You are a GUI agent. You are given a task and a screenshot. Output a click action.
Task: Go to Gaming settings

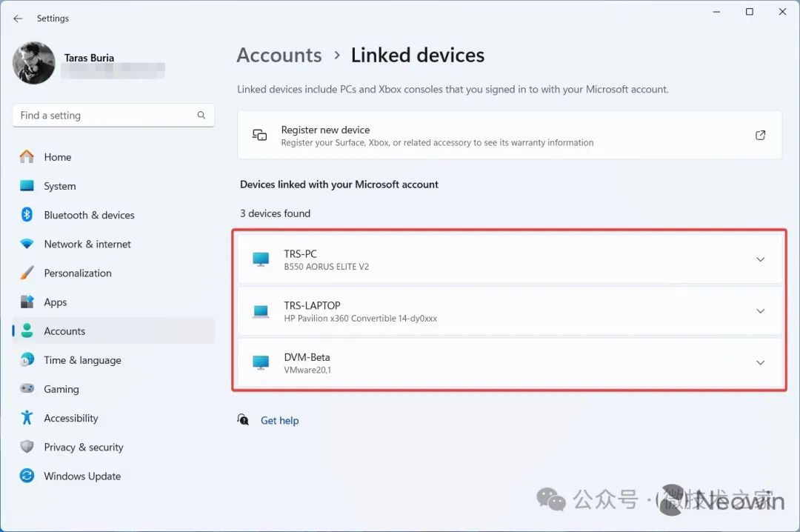click(x=113, y=388)
